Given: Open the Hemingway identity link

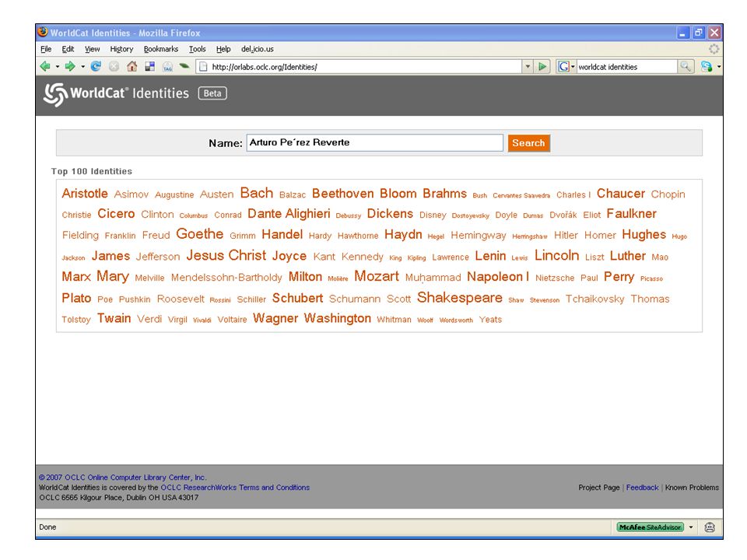Looking at the screenshot, I should [x=479, y=235].
